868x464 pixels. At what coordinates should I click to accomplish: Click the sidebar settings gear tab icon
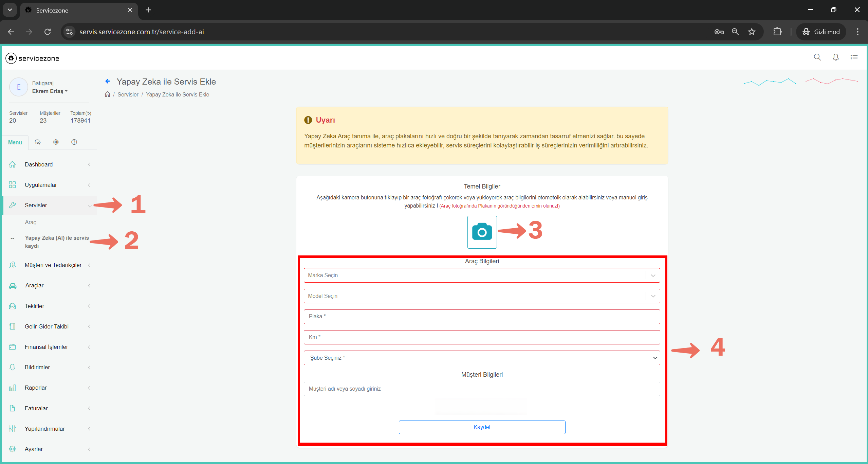pos(56,142)
